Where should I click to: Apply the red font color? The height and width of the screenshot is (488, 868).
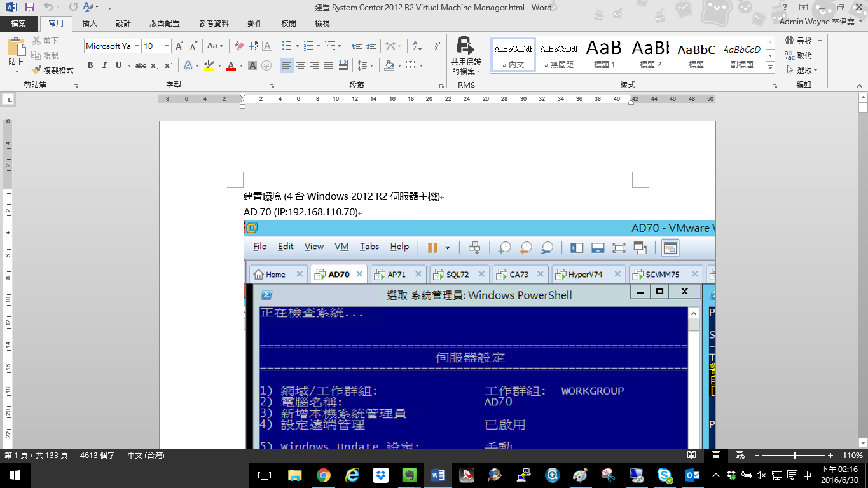(231, 65)
